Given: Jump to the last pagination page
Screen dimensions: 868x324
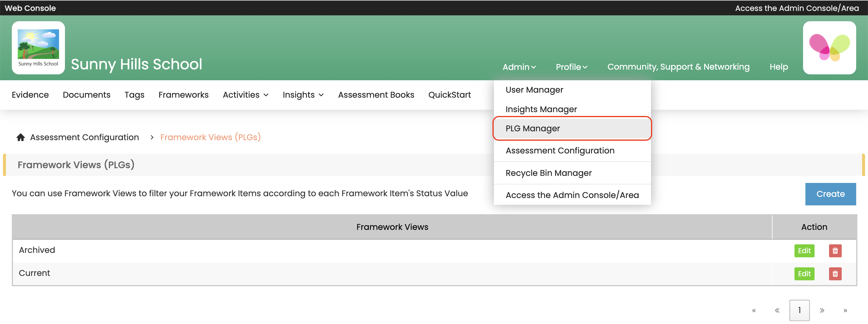Looking at the screenshot, I should coord(845,310).
